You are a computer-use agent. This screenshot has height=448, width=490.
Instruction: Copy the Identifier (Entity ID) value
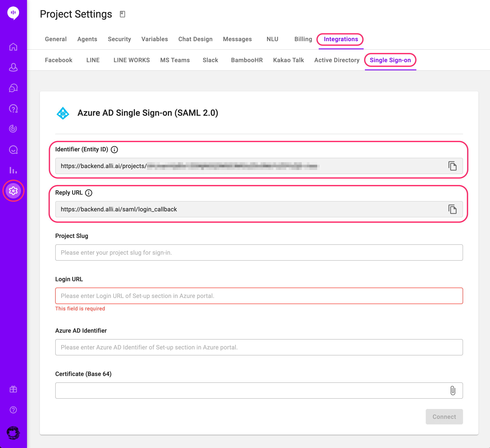452,166
